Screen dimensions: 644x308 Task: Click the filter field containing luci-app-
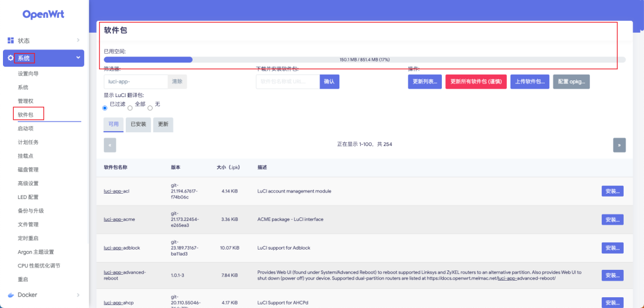(x=135, y=82)
